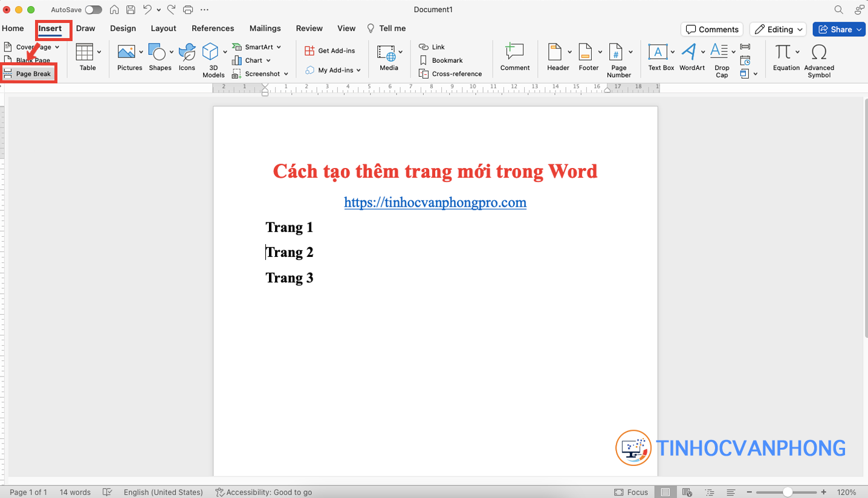Open the collaboration people icon at top right
The height and width of the screenshot is (498, 868).
click(859, 10)
